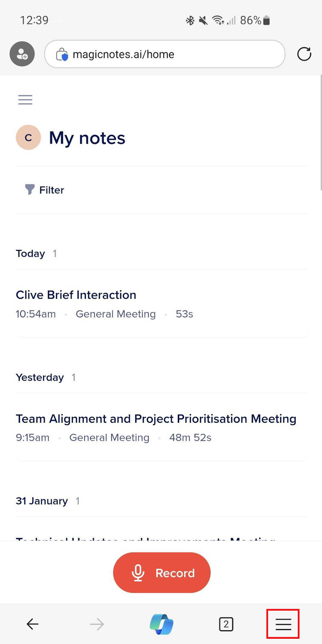Click the page scrollbar on the right edge
Image resolution: width=322 pixels, height=644 pixels.
point(320,133)
